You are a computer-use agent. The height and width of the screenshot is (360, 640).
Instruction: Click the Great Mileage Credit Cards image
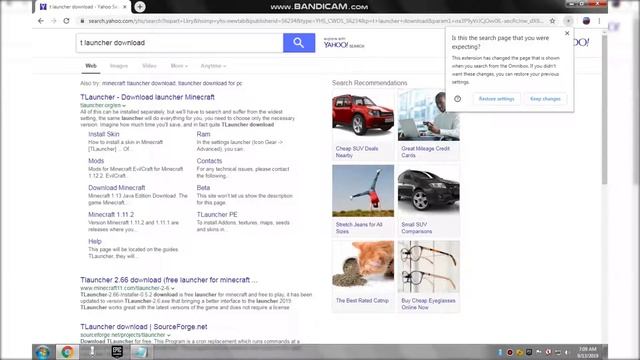(x=429, y=116)
